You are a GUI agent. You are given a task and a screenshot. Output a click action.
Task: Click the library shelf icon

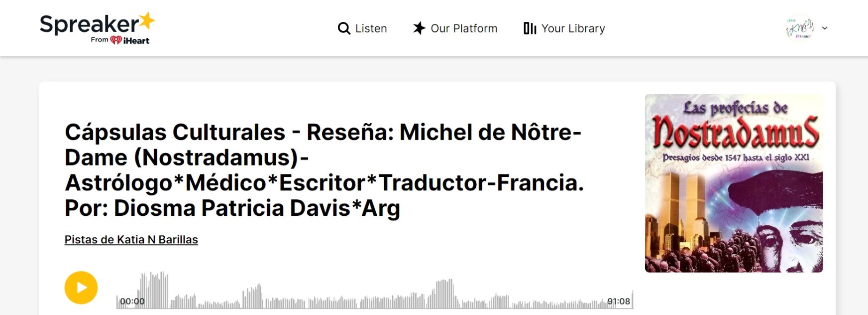530,28
